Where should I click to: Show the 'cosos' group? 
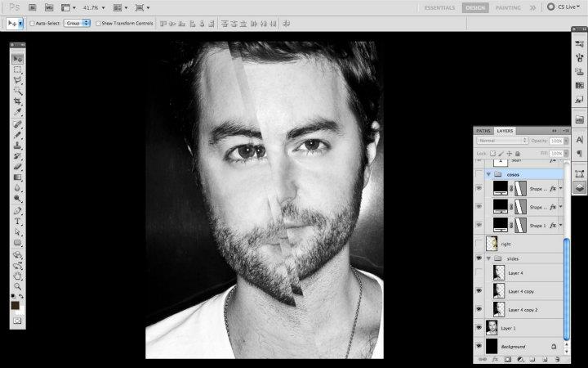pyautogui.click(x=479, y=174)
